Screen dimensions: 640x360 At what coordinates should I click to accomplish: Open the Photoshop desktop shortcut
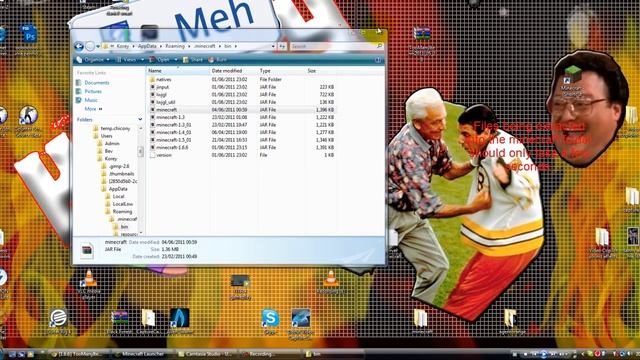[x=29, y=39]
